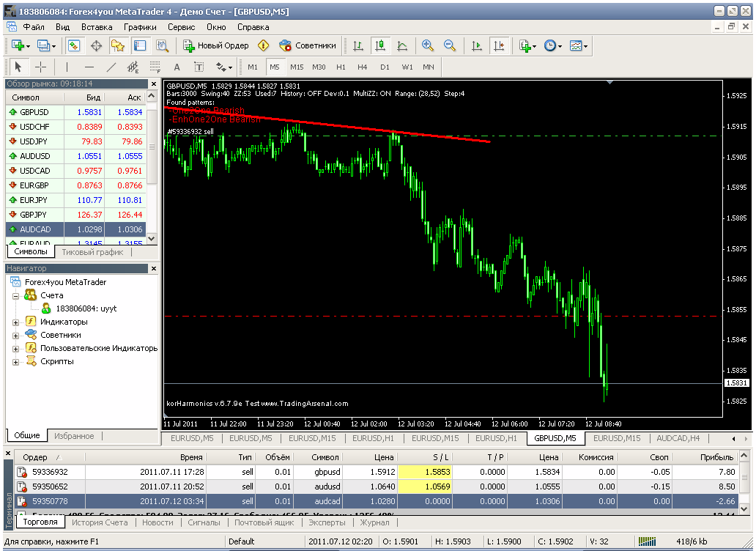Click the Market Watch scrollbar thumb

pyautogui.click(x=152, y=147)
